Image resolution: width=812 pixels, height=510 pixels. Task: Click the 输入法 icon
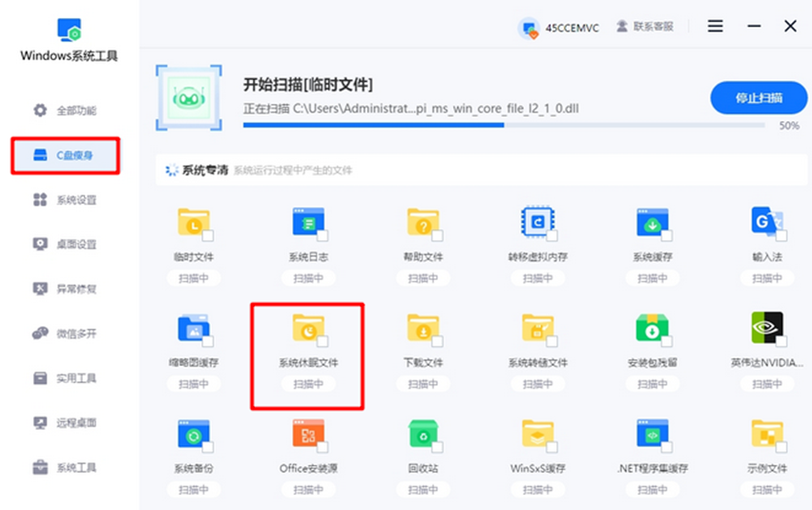pos(767,222)
